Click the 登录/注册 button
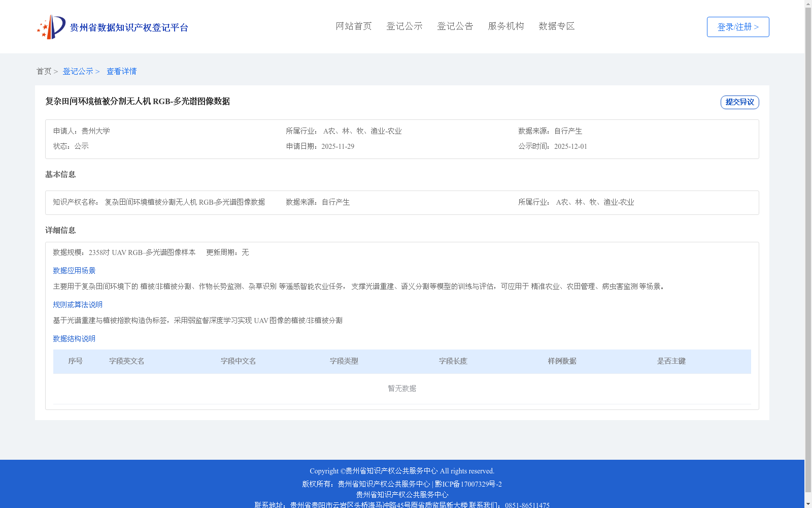This screenshot has width=812, height=508. (738, 27)
